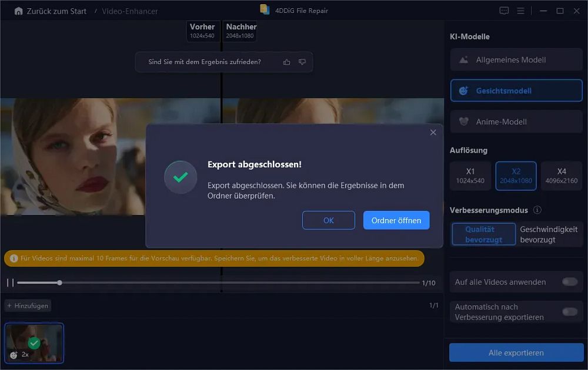Give thumbs up for the result
The image size is (588, 370).
pyautogui.click(x=286, y=62)
